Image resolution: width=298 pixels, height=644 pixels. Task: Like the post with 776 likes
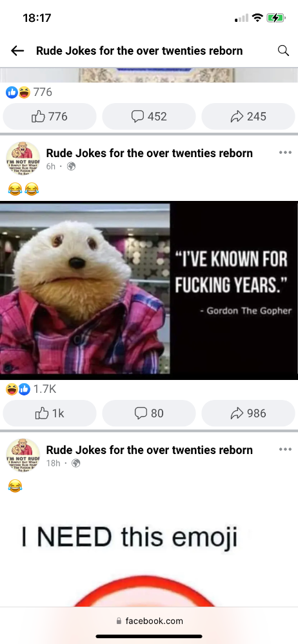[50, 117]
